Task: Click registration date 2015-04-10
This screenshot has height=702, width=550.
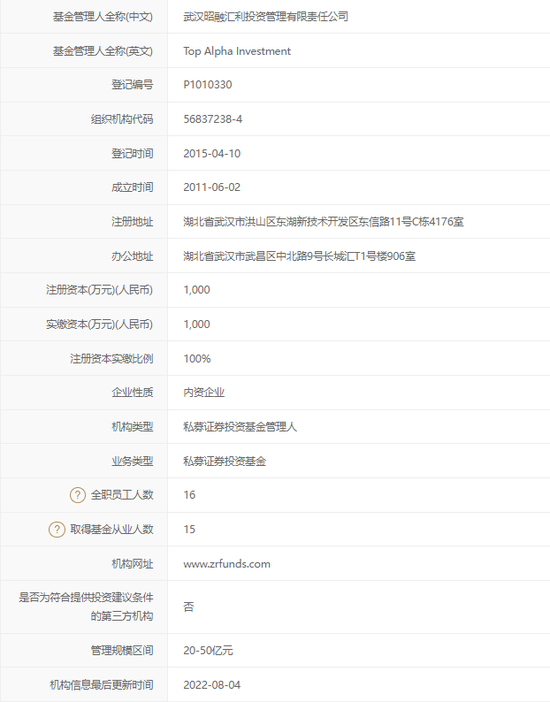Action: click(212, 154)
